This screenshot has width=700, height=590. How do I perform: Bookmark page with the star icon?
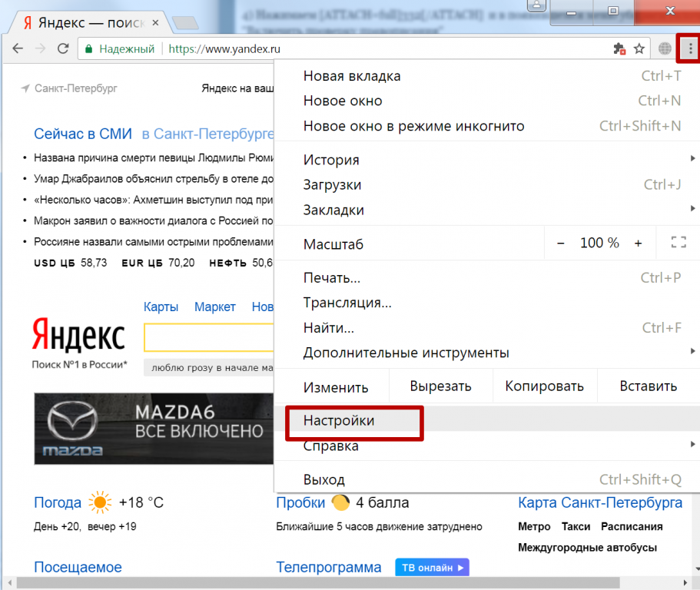(639, 48)
